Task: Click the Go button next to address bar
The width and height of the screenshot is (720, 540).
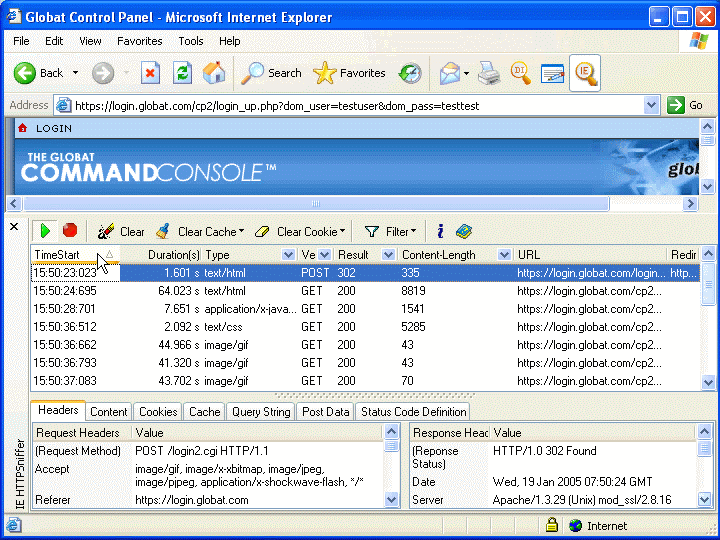Action: point(686,105)
